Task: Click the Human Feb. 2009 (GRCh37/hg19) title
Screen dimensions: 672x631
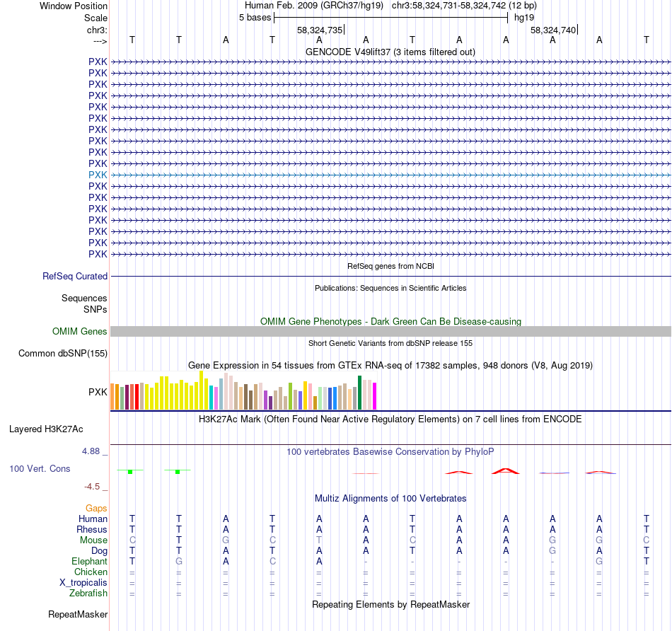Action: (x=313, y=6)
